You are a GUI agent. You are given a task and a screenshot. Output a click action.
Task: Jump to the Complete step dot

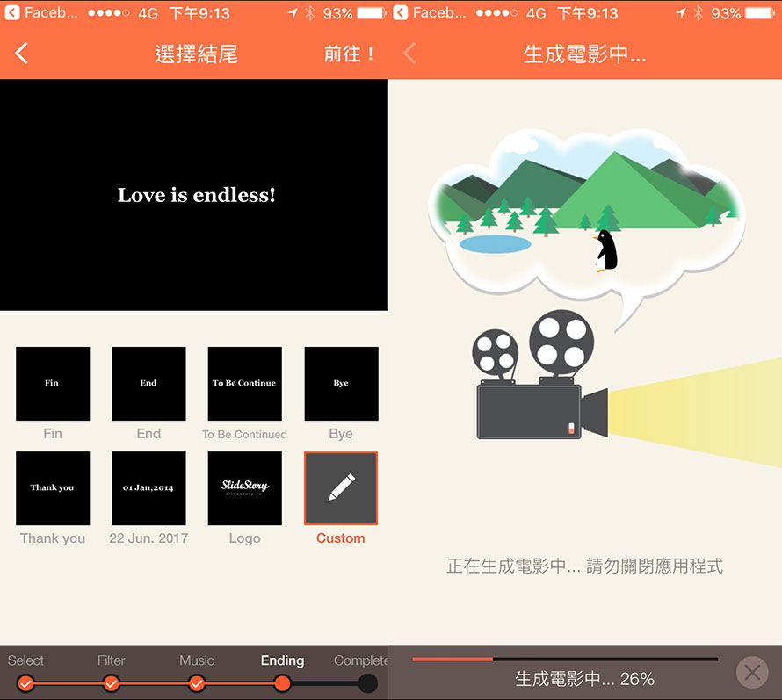[x=368, y=683]
